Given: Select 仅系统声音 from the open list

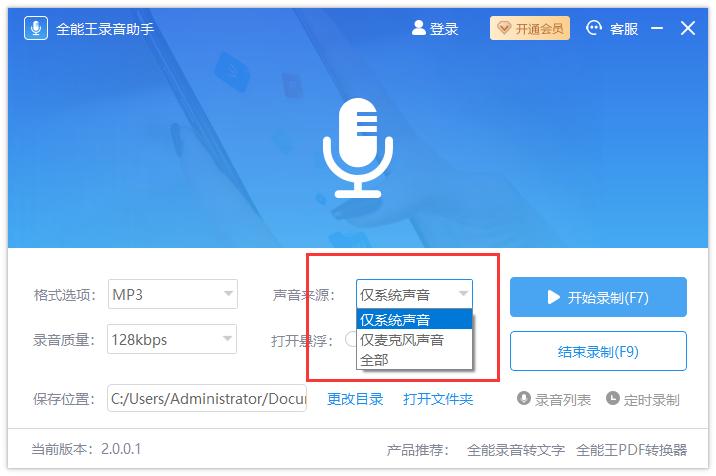Looking at the screenshot, I should (414, 320).
